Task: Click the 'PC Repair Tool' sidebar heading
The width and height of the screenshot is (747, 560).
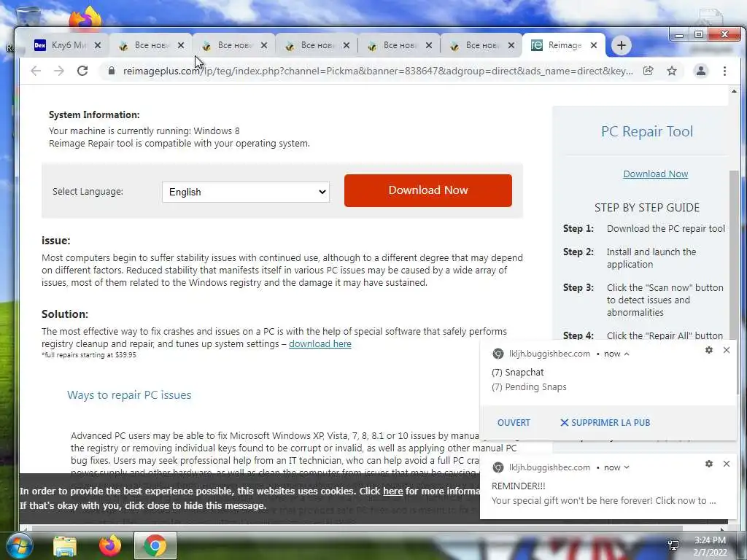Action: tap(646, 131)
